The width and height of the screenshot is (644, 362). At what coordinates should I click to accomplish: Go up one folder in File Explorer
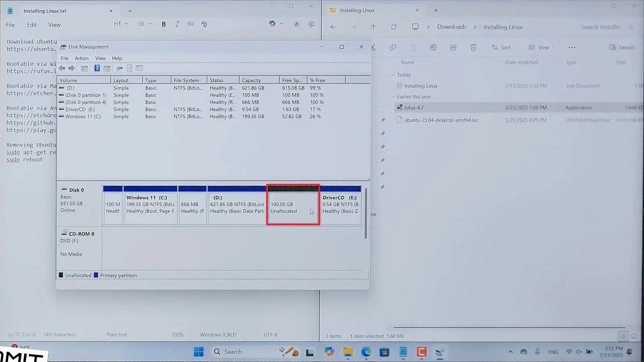tap(373, 27)
